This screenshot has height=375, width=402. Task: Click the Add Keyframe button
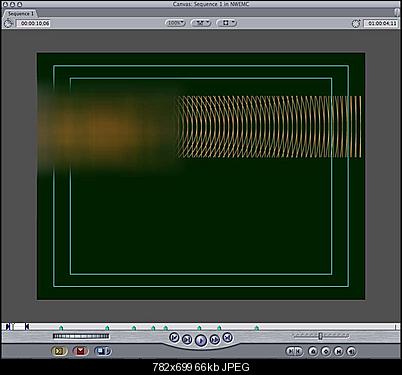click(326, 351)
